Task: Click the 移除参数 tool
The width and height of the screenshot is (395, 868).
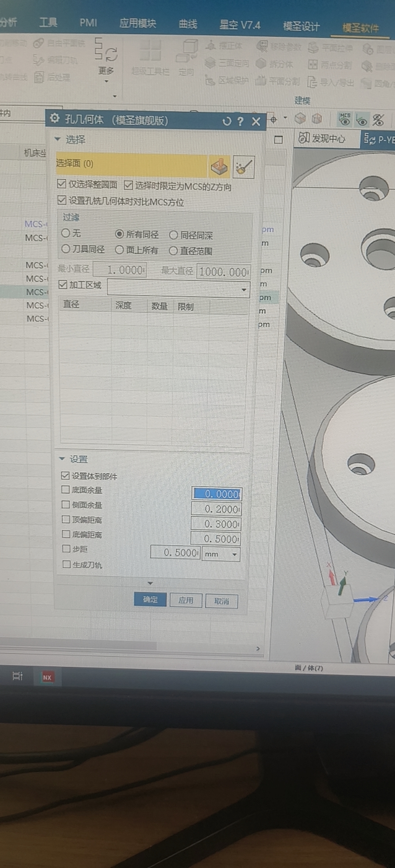Action: pos(279,46)
